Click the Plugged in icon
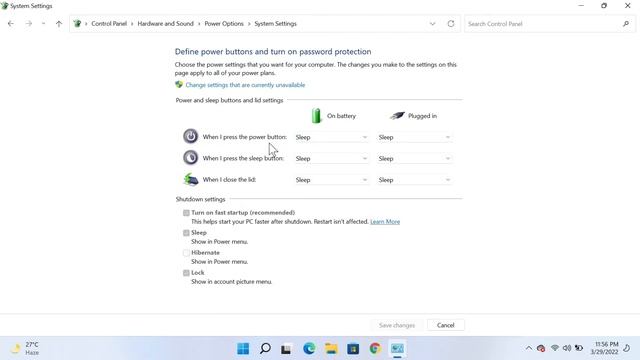This screenshot has width=640, height=360. pyautogui.click(x=397, y=116)
